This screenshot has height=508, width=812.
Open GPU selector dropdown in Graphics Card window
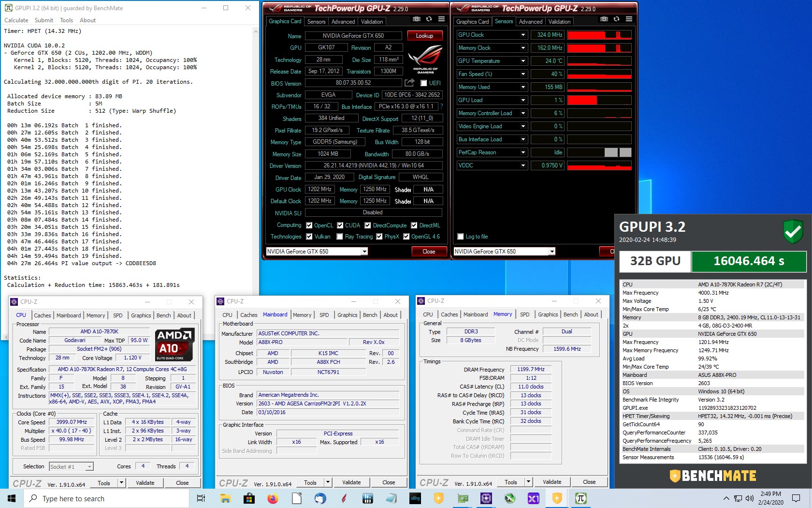364,252
